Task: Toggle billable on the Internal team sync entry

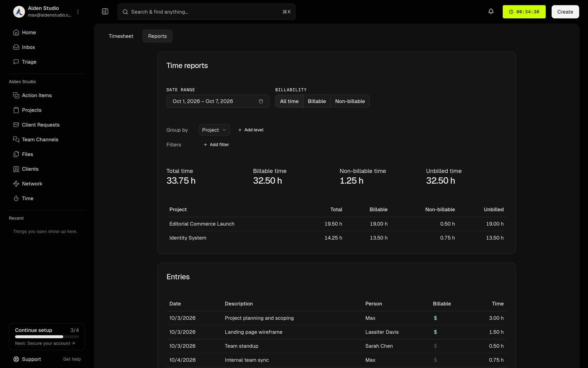Action: click(435, 360)
